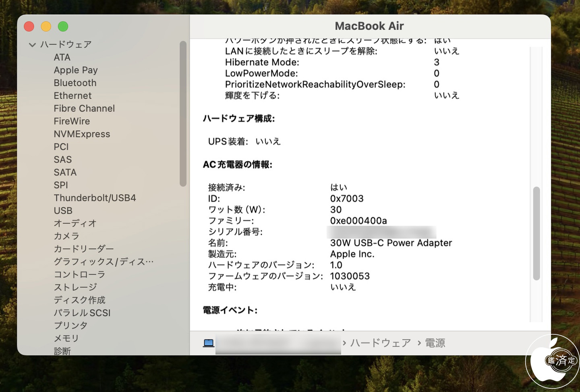Show Thunderbolt/USB4 details

[x=95, y=198]
